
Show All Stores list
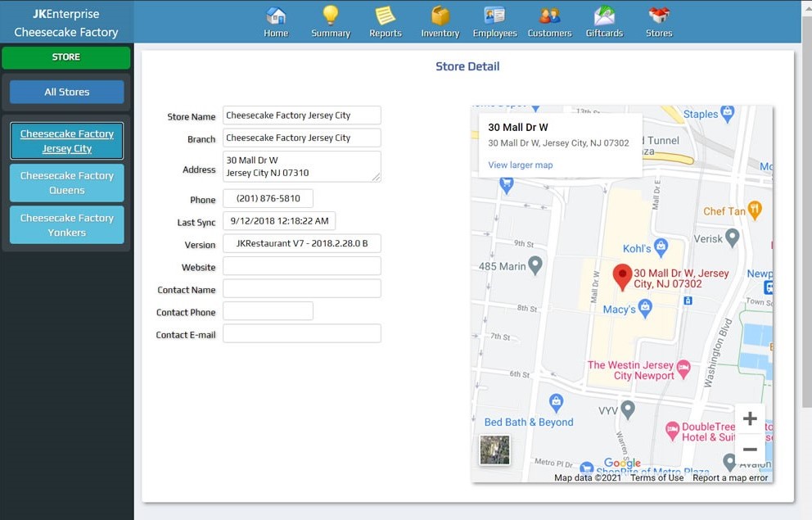point(67,93)
